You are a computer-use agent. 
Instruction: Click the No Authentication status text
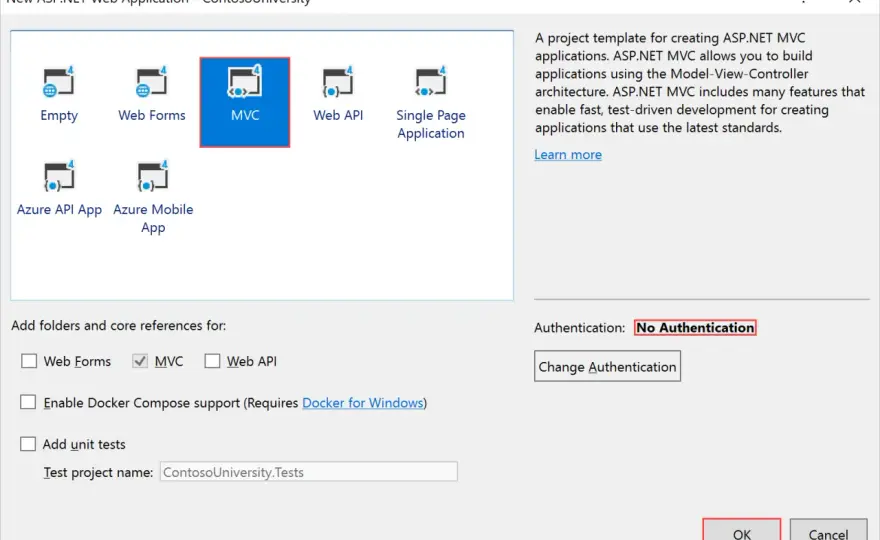[x=695, y=327]
